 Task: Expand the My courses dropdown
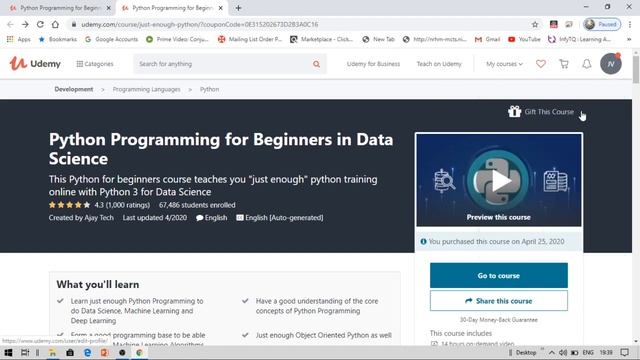[x=504, y=64]
